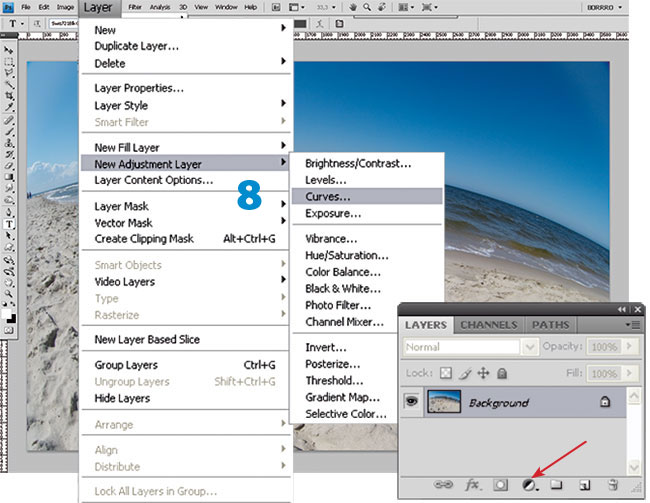The height and width of the screenshot is (503, 650).
Task: Open the Layers panel options menu
Action: [x=633, y=325]
